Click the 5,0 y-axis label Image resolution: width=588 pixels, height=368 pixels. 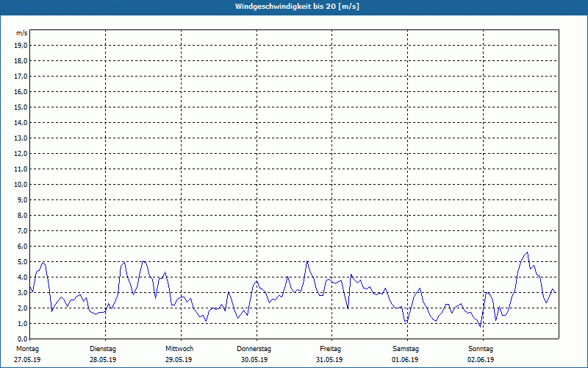tap(22, 262)
